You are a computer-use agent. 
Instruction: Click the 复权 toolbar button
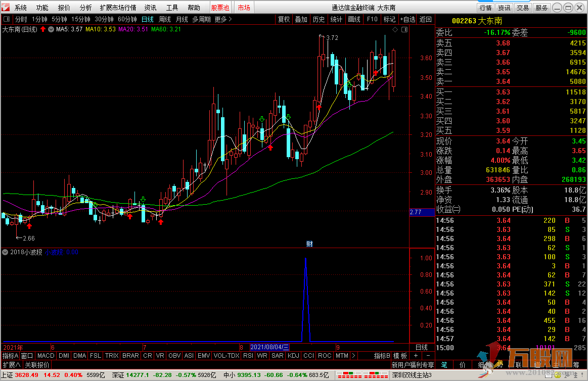[x=284, y=19]
